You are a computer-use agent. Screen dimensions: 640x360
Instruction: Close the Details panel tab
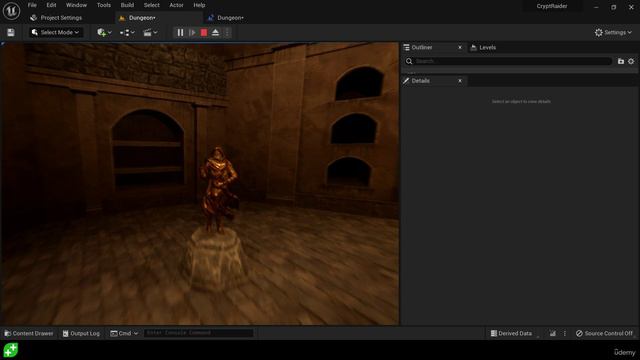tap(460, 81)
